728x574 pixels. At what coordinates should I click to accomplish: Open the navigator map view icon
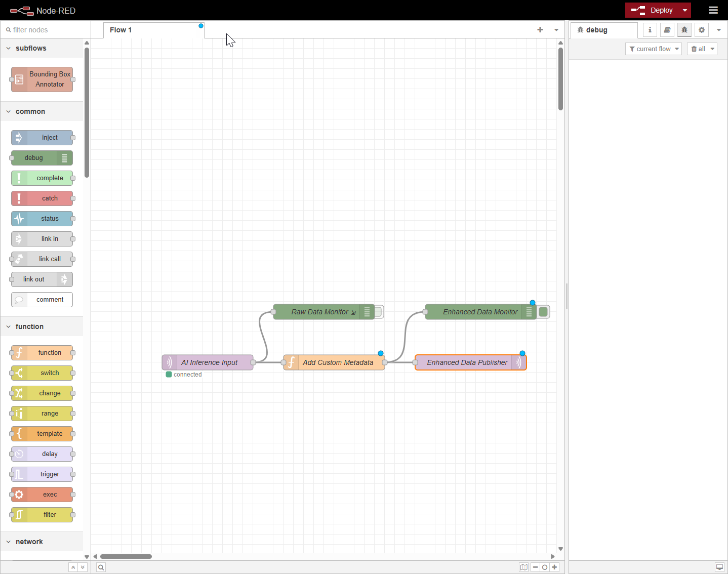(524, 567)
